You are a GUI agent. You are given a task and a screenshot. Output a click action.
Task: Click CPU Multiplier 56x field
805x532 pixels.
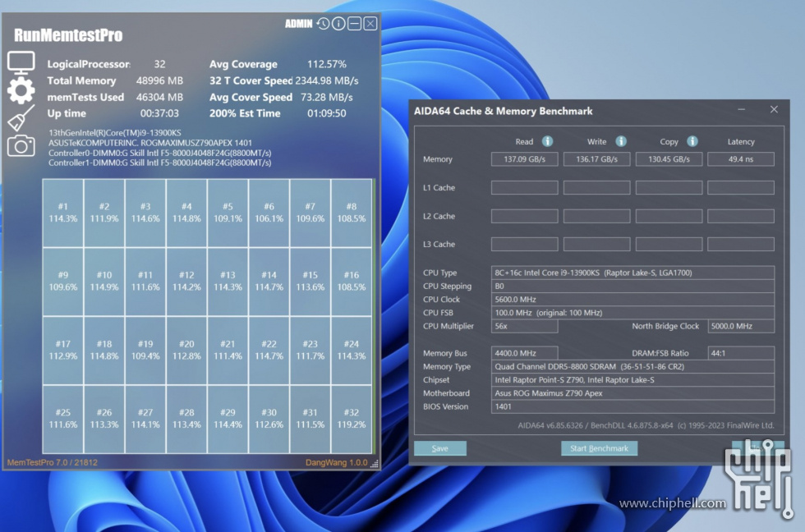click(x=524, y=326)
